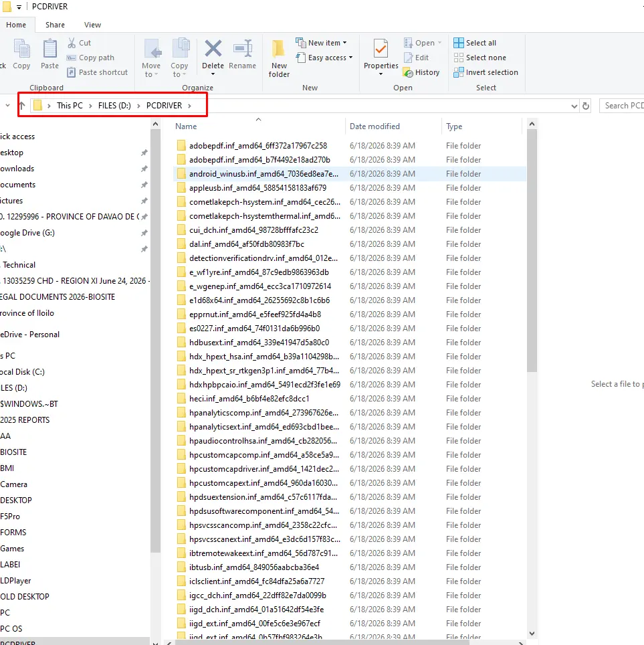Viewport: 644px width, 645px height.
Task: Click navigation pane scroll up arrow
Action: click(155, 124)
